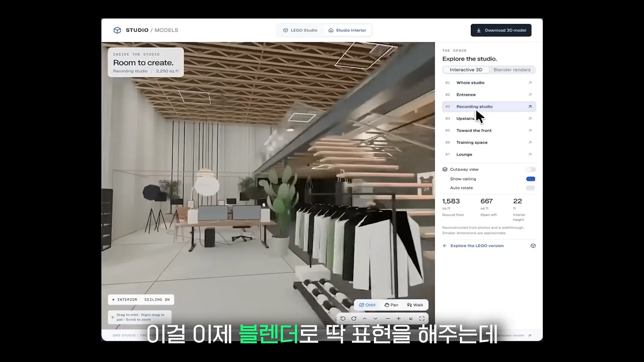Viewport: 644px width, 362px height.
Task: Select the Upstairs view
Action: (x=489, y=119)
